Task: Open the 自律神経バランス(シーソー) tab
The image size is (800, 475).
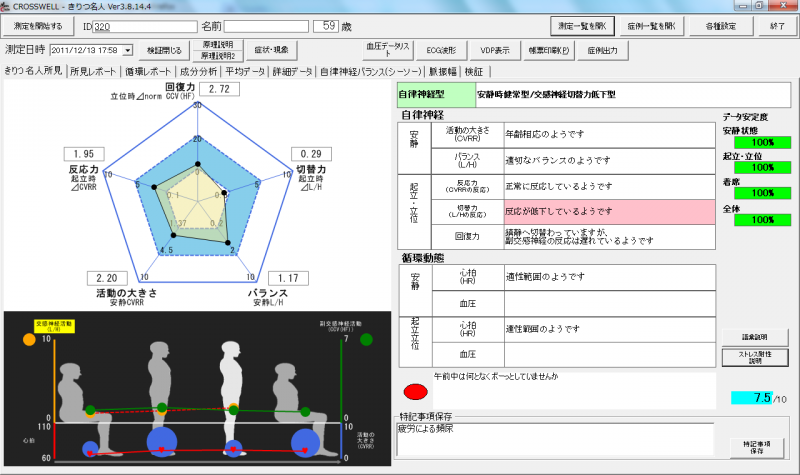Action: tap(370, 72)
